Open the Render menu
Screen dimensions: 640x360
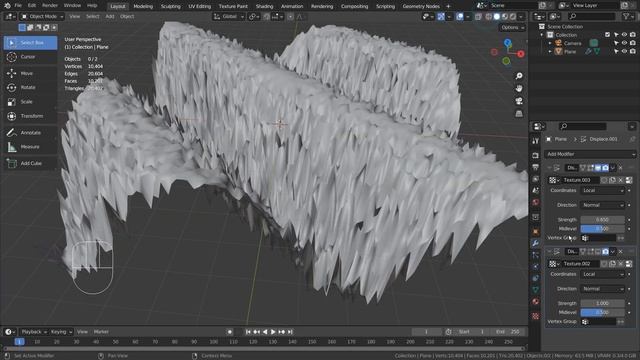click(50, 6)
